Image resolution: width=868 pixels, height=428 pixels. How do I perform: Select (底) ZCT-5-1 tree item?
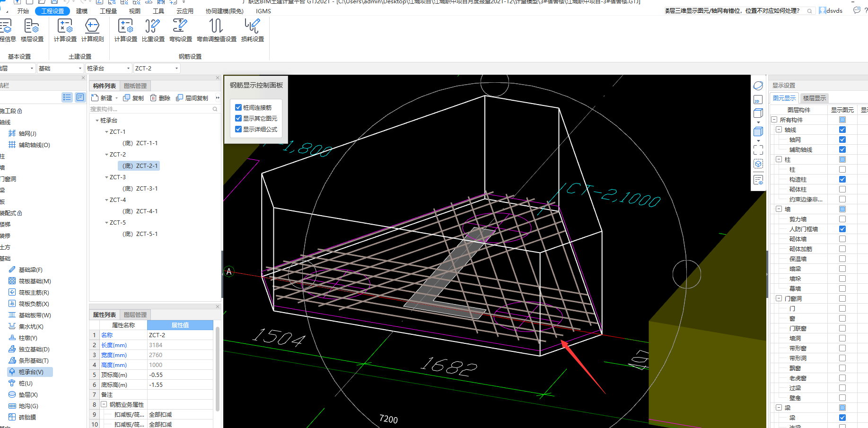point(140,234)
